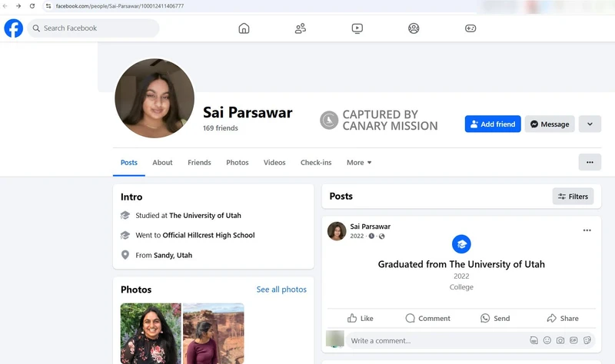Screen dimensions: 615x364
Task: Open the Home feed icon
Action: [x=244, y=28]
